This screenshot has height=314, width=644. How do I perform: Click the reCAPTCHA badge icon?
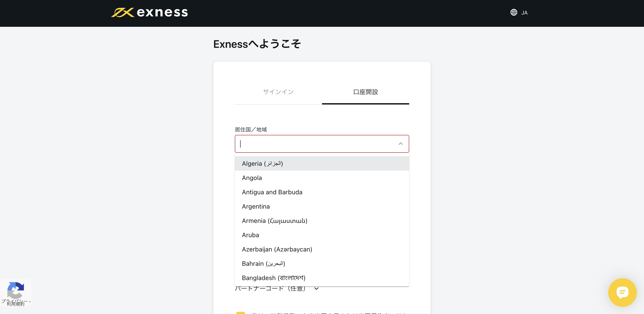click(15, 290)
